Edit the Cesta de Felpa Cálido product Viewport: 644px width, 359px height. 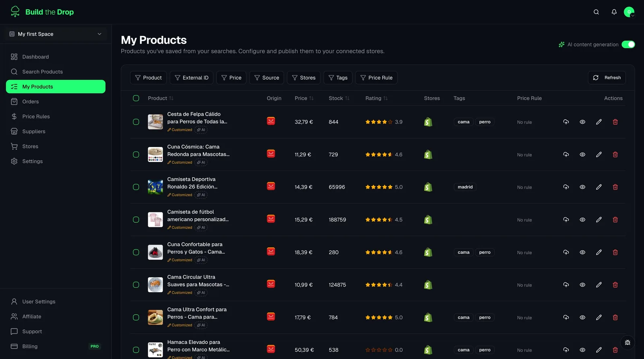point(599,122)
